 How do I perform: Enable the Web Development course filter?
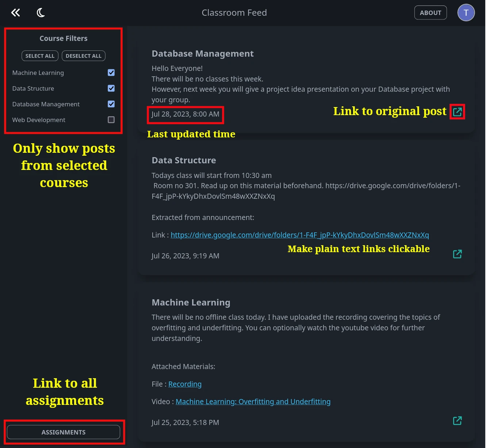(x=111, y=120)
